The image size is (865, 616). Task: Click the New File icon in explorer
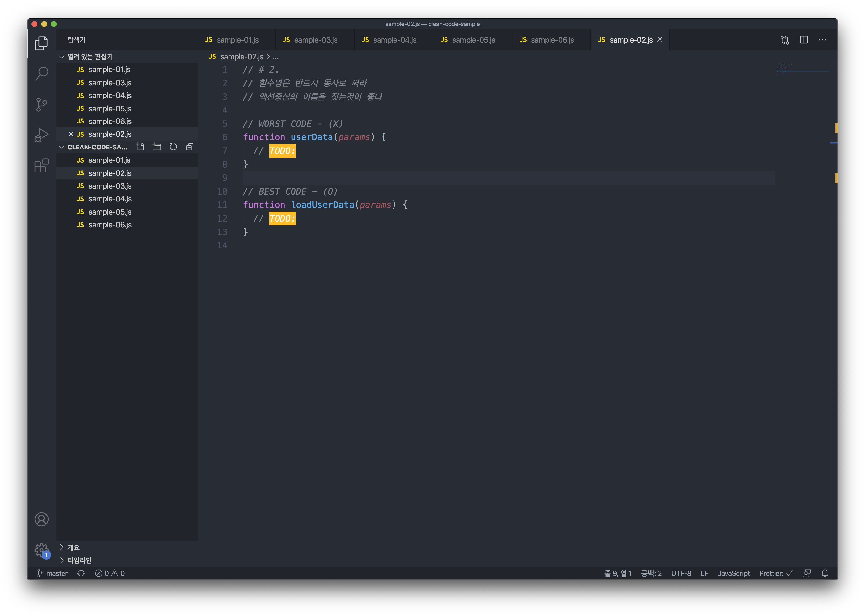point(140,147)
